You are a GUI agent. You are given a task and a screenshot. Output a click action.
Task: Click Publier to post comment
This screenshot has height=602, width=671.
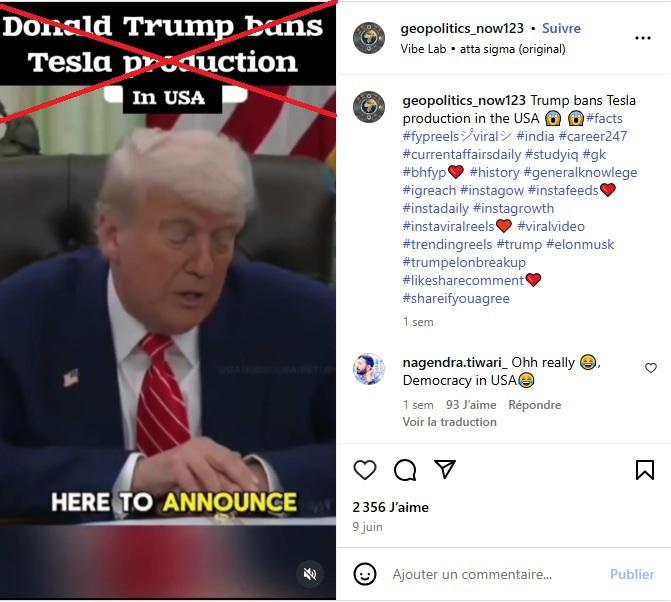(x=632, y=574)
